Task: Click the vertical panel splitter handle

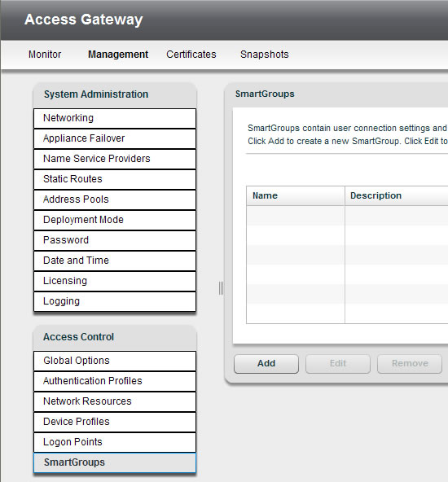Action: (x=221, y=288)
